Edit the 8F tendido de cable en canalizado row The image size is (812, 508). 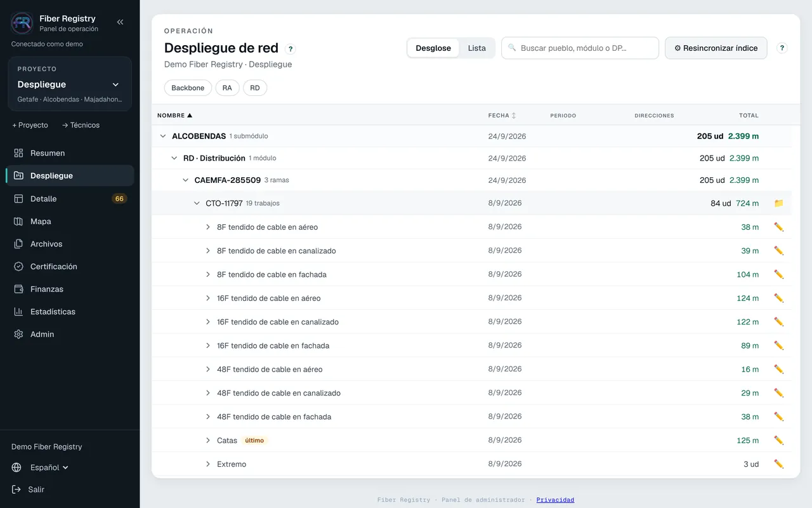pyautogui.click(x=779, y=251)
